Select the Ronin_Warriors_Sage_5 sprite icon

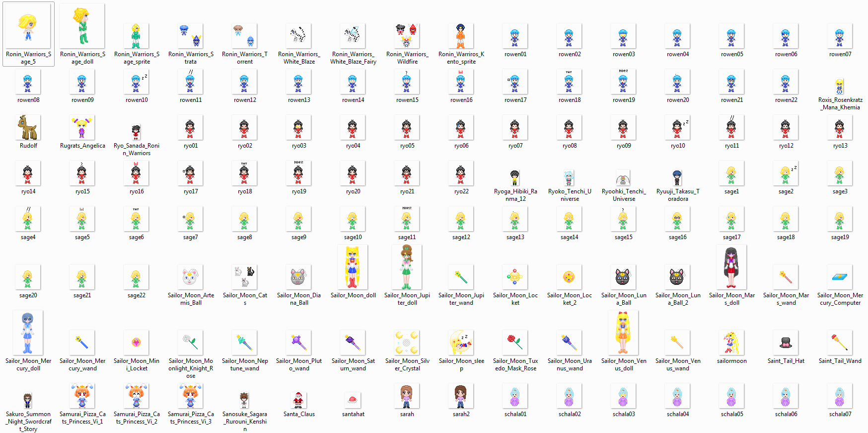click(x=28, y=26)
